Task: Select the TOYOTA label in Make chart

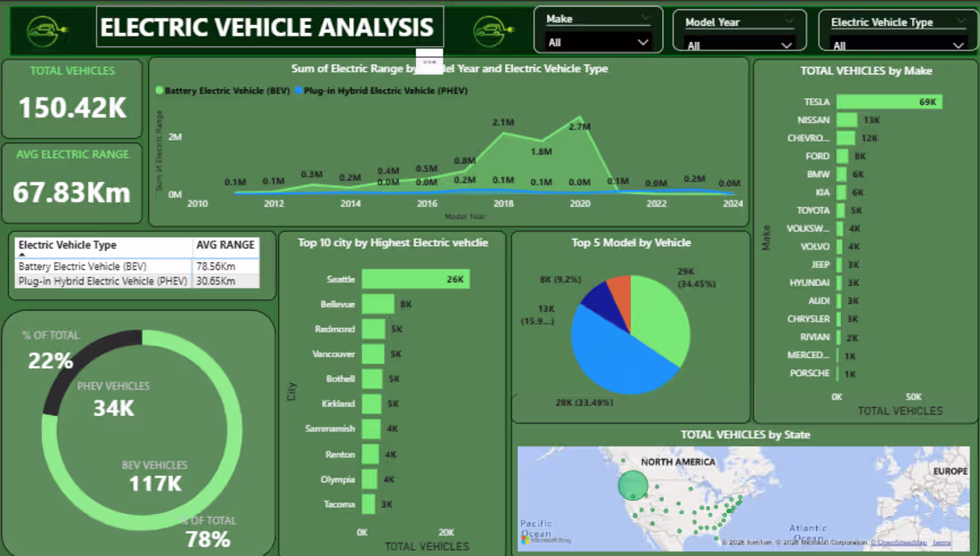Action: pos(813,210)
